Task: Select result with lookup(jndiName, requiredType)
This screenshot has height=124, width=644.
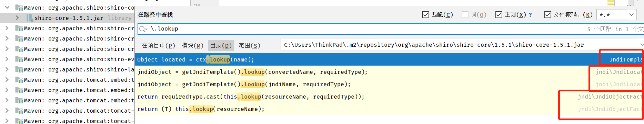Action: click(x=389, y=84)
